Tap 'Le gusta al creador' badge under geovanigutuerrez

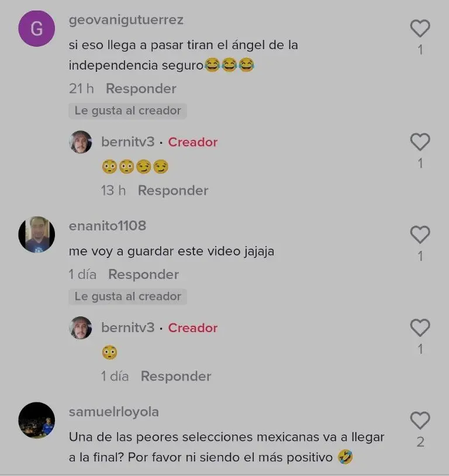pos(128,111)
